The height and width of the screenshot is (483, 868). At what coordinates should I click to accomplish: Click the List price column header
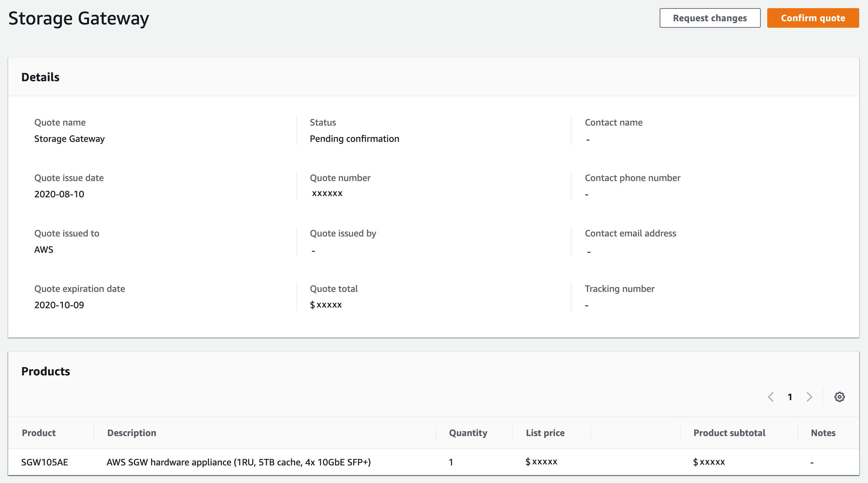pyautogui.click(x=545, y=433)
